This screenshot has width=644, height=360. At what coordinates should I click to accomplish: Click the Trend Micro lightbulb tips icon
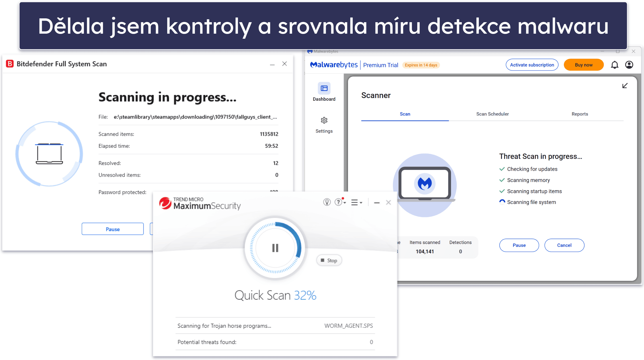[327, 202]
